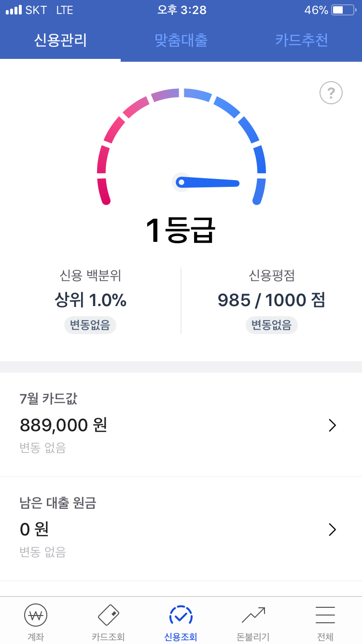Select the 신용조회 checkmark icon
This screenshot has width=362, height=644.
181,616
